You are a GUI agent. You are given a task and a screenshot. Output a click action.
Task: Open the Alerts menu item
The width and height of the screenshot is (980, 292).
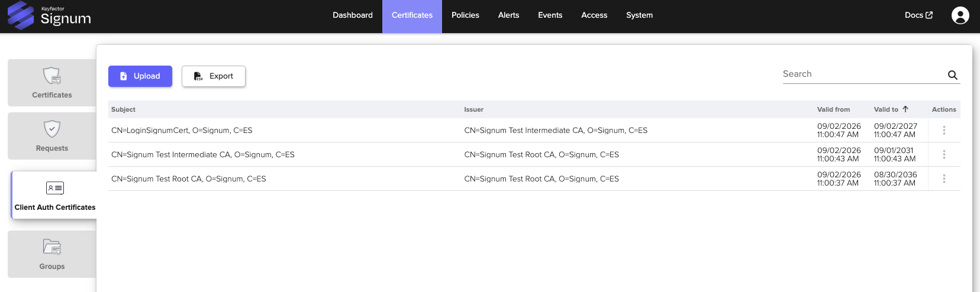click(508, 15)
